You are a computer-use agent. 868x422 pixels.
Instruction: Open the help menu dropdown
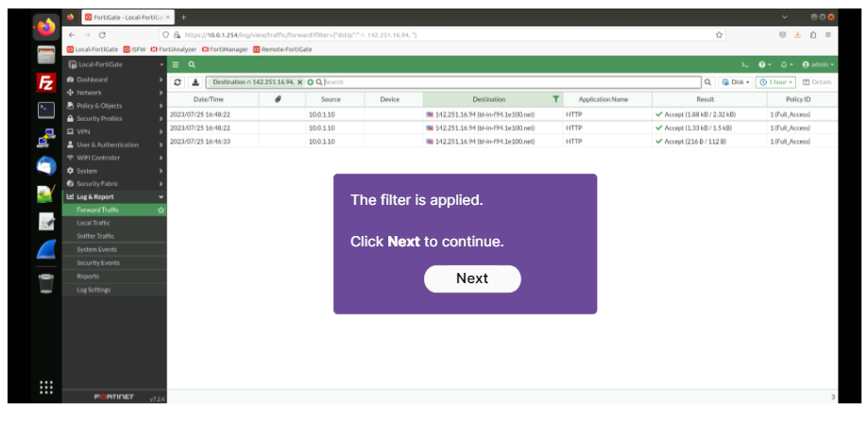pyautogui.click(x=764, y=65)
